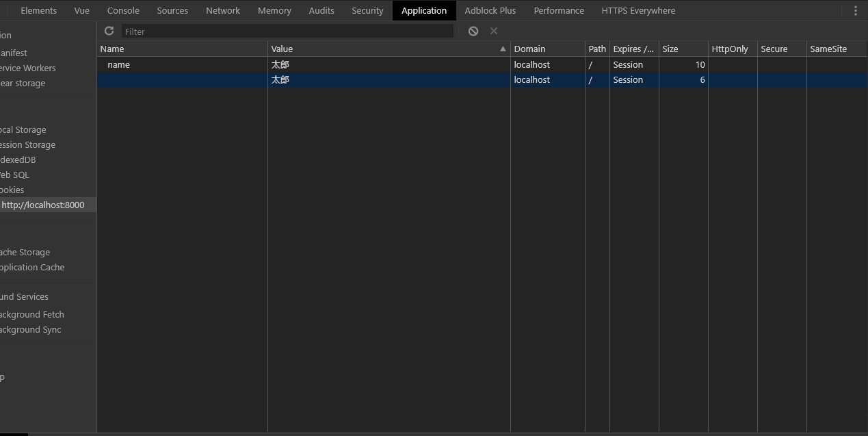Click the clear all cookies icon

coord(473,31)
